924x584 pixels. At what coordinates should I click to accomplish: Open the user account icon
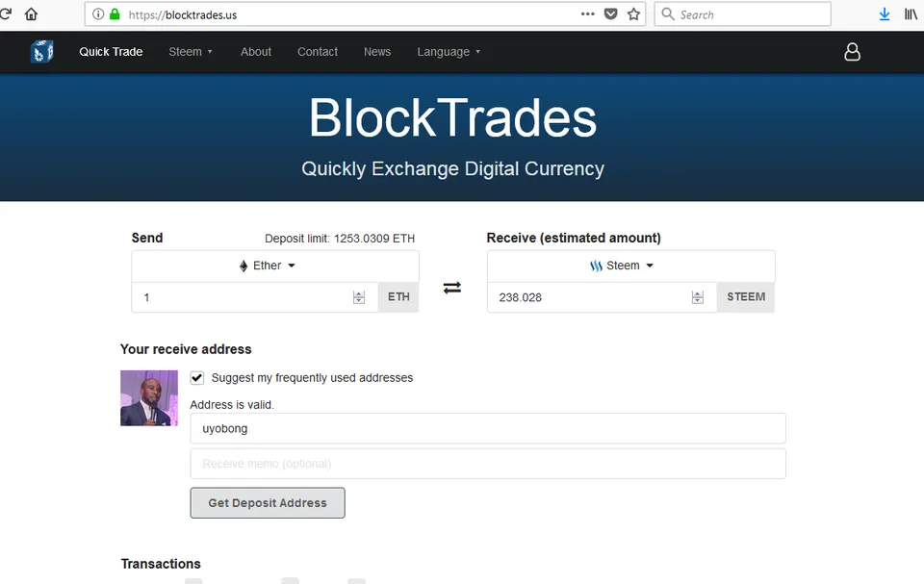coord(852,52)
